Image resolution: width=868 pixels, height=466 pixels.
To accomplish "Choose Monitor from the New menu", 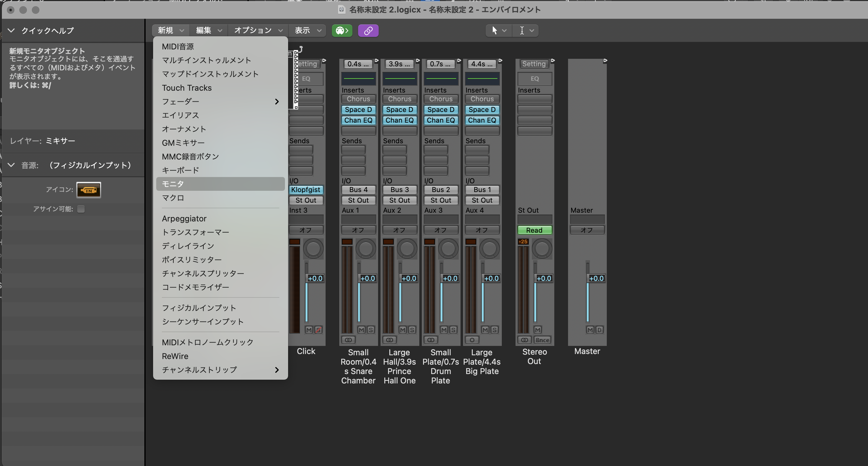I will coord(173,184).
